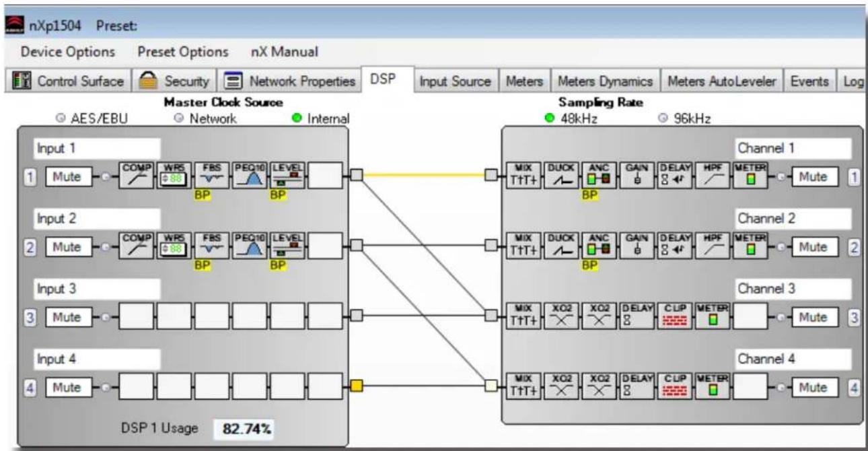The width and height of the screenshot is (868, 451).
Task: Open the LEVEL block on Input 1
Action: (x=289, y=176)
